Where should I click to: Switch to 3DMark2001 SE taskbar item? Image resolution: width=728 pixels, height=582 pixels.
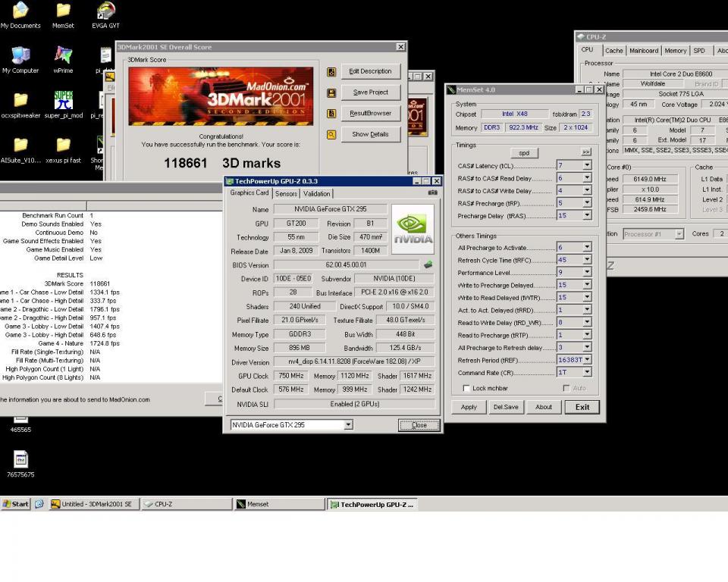[94, 504]
